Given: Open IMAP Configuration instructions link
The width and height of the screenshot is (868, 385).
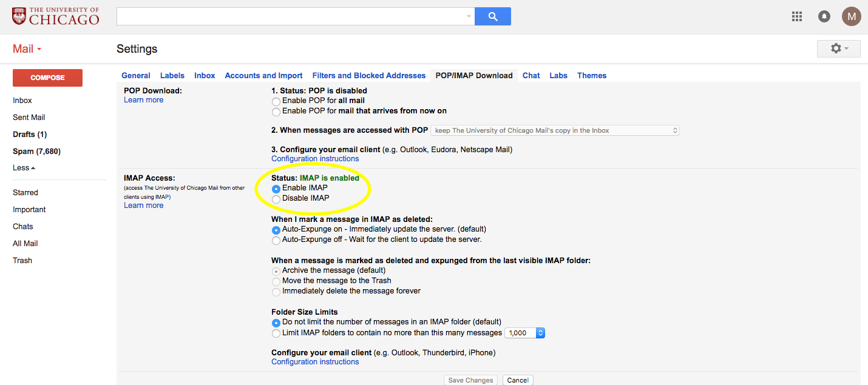Looking at the screenshot, I should click(x=315, y=362).
